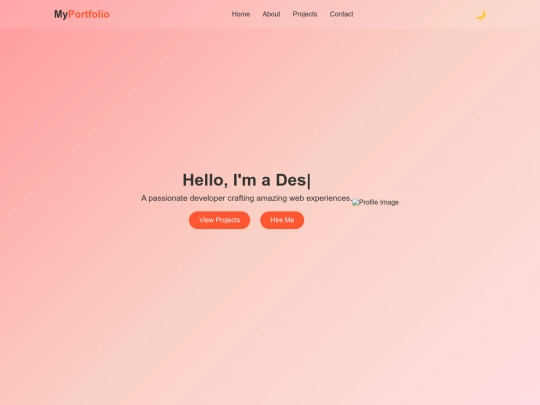Click the MyPortfolio logo
The image size is (540, 405).
point(82,14)
